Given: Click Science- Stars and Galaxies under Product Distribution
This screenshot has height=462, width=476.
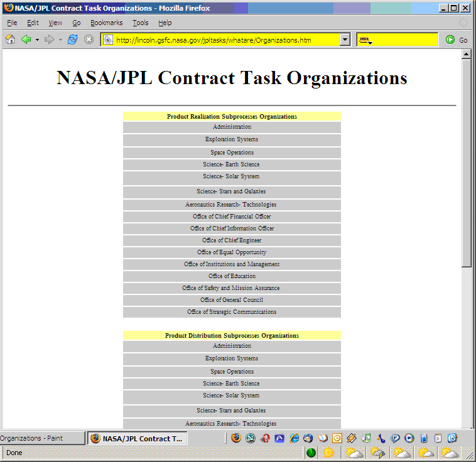Looking at the screenshot, I should 232,411.
